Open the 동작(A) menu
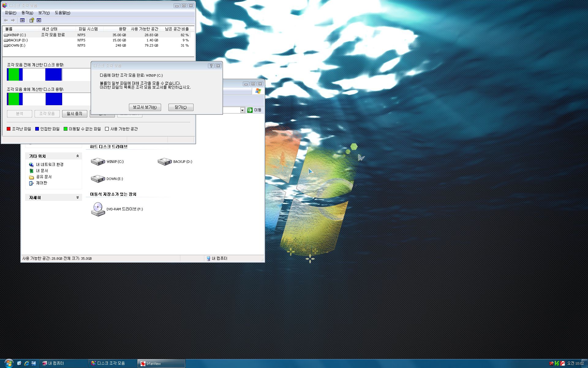 pos(27,13)
